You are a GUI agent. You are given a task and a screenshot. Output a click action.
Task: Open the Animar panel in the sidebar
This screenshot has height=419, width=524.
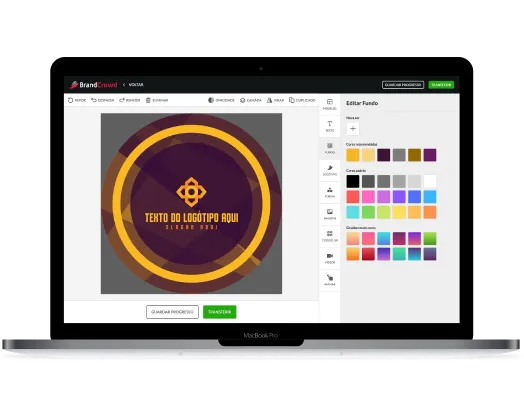click(330, 280)
